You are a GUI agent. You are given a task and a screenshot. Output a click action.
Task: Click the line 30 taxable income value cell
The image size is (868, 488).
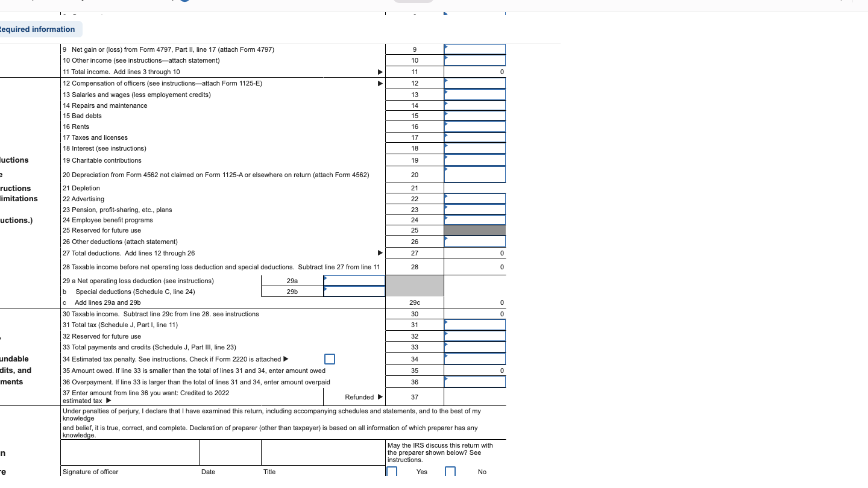click(x=475, y=314)
